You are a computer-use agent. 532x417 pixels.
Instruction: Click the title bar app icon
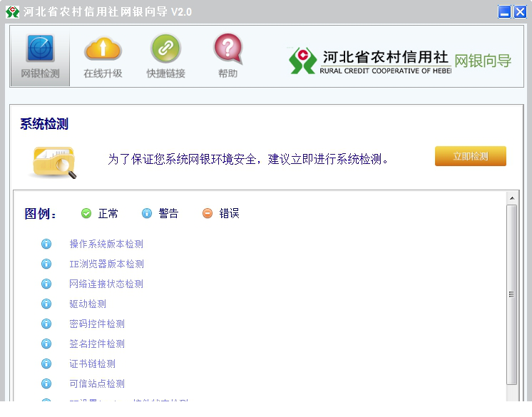click(x=13, y=12)
